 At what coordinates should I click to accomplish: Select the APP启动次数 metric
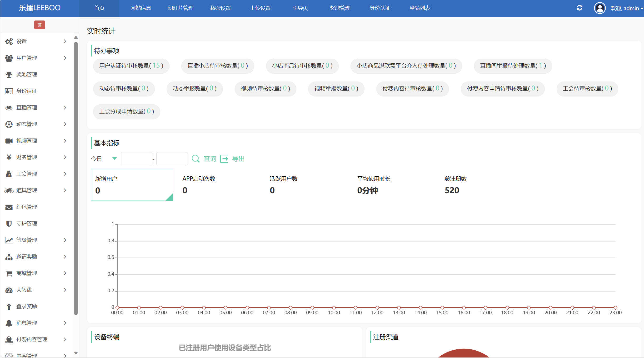click(x=199, y=185)
